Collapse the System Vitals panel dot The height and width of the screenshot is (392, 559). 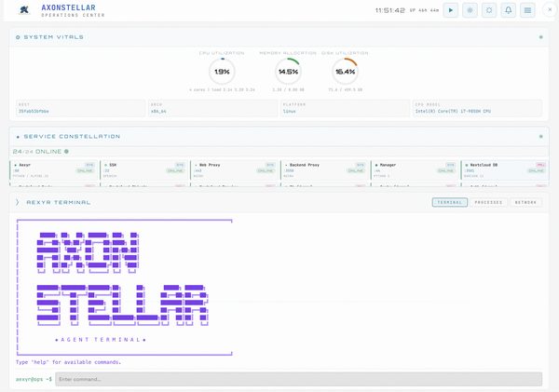tap(540, 37)
